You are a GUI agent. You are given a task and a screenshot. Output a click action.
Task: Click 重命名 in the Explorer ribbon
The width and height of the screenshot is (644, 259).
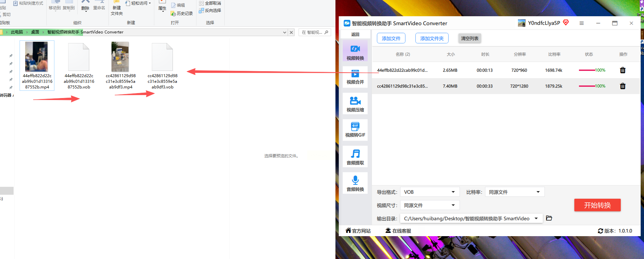(x=99, y=6)
